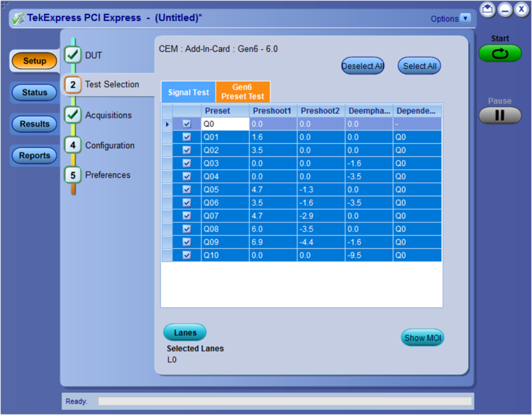Click the row selector arrow beside Q0
This screenshot has height=415, width=532.
pyautogui.click(x=167, y=124)
